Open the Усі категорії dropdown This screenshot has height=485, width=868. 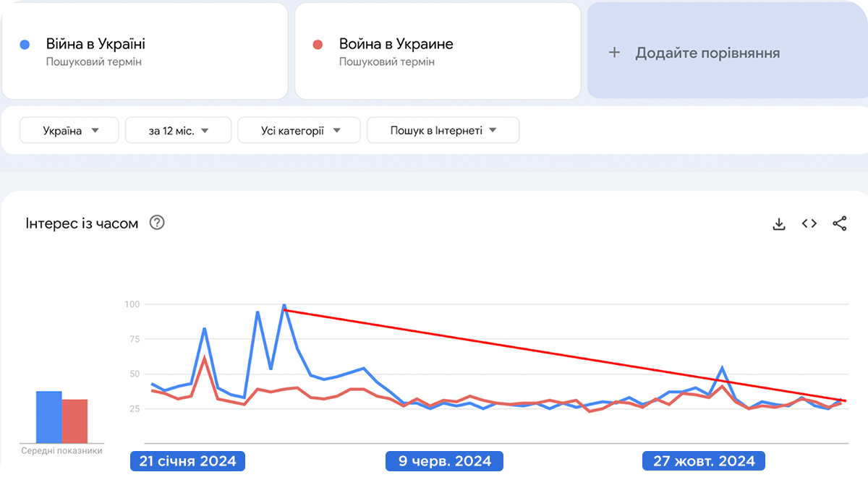[299, 131]
